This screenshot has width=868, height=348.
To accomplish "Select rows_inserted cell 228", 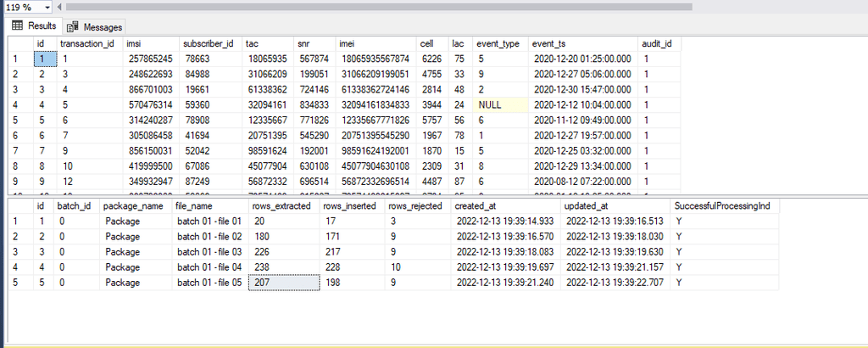I will click(x=353, y=267).
